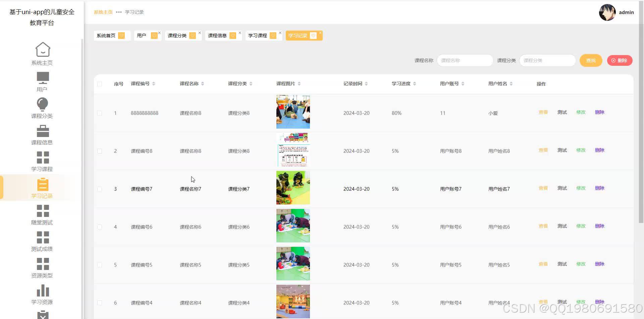Select 学习记录 clipboard icon in sidebar
The image size is (644, 319).
43,184
